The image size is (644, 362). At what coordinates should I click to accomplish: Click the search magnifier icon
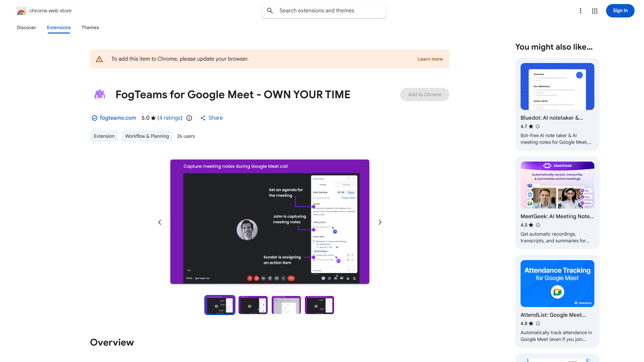[270, 11]
